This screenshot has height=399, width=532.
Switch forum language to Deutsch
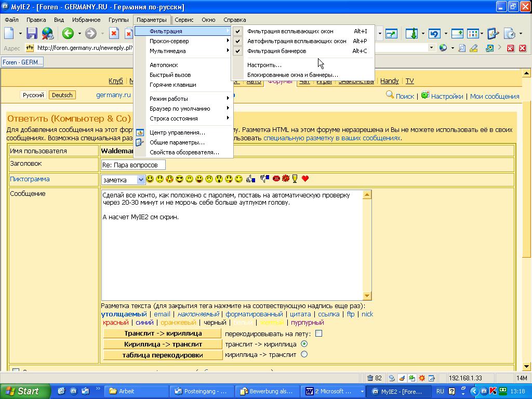pos(62,95)
